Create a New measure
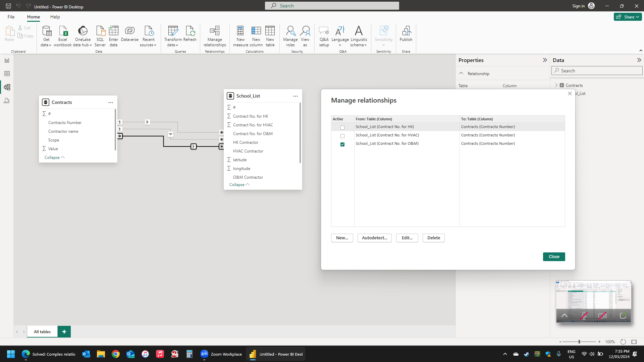 click(x=240, y=36)
